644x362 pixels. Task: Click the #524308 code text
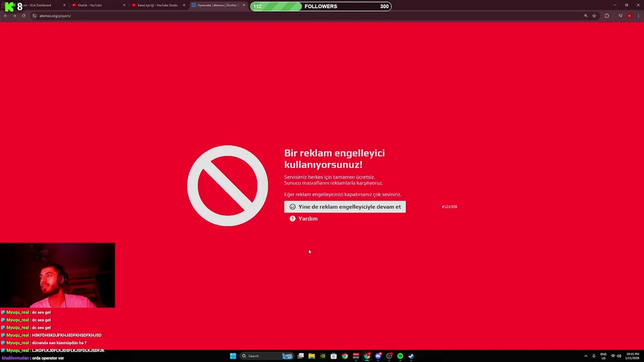coord(449,207)
